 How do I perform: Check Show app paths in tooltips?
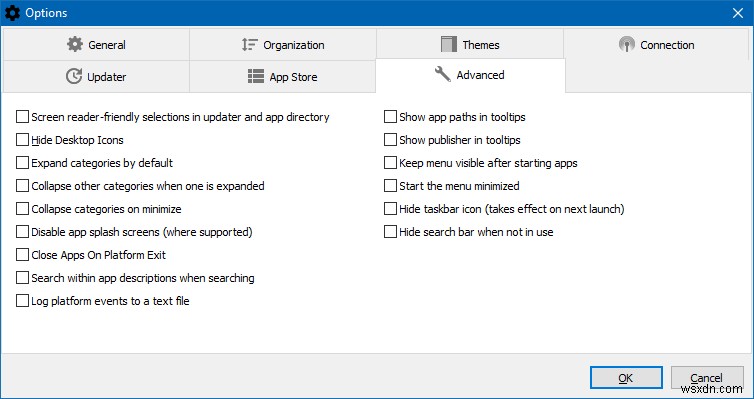pos(390,117)
